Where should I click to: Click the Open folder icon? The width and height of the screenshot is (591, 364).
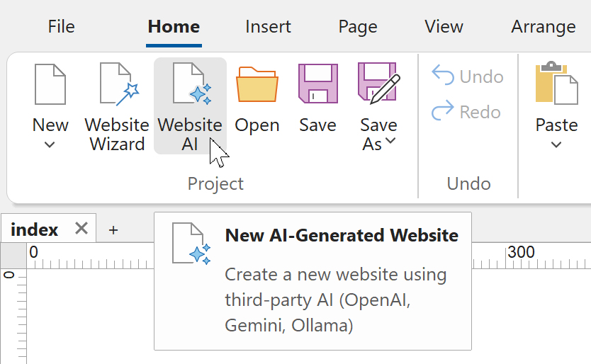257,84
